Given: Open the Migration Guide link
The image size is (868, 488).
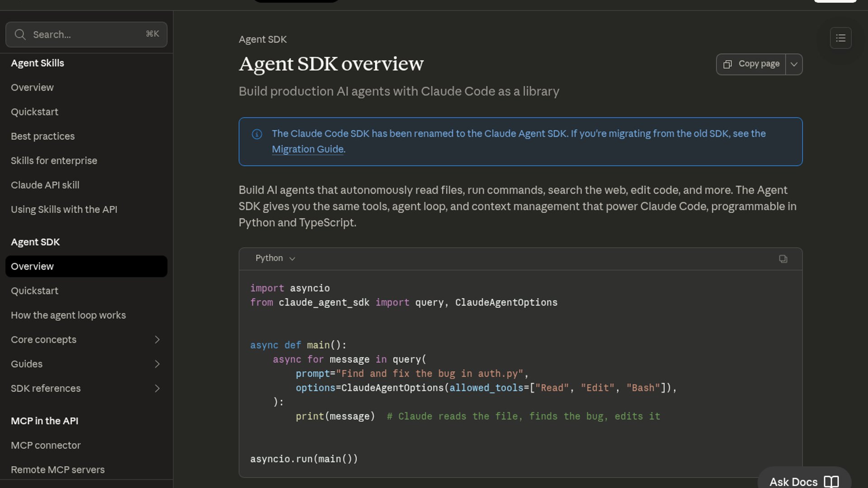Looking at the screenshot, I should (x=307, y=149).
